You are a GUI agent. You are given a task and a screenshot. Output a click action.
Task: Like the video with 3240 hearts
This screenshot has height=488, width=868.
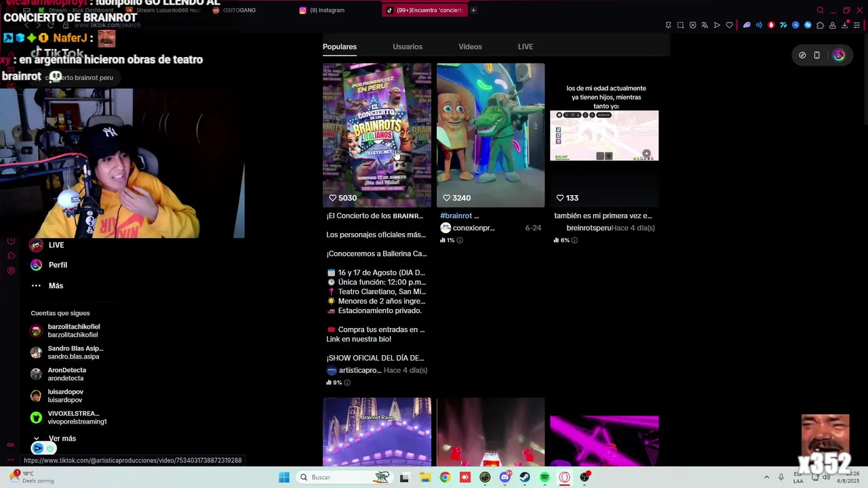coord(446,198)
